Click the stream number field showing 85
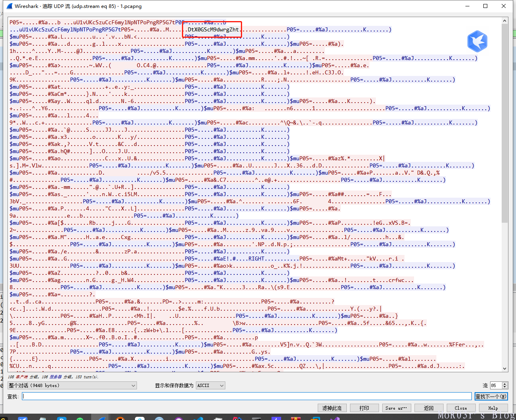 [496, 385]
